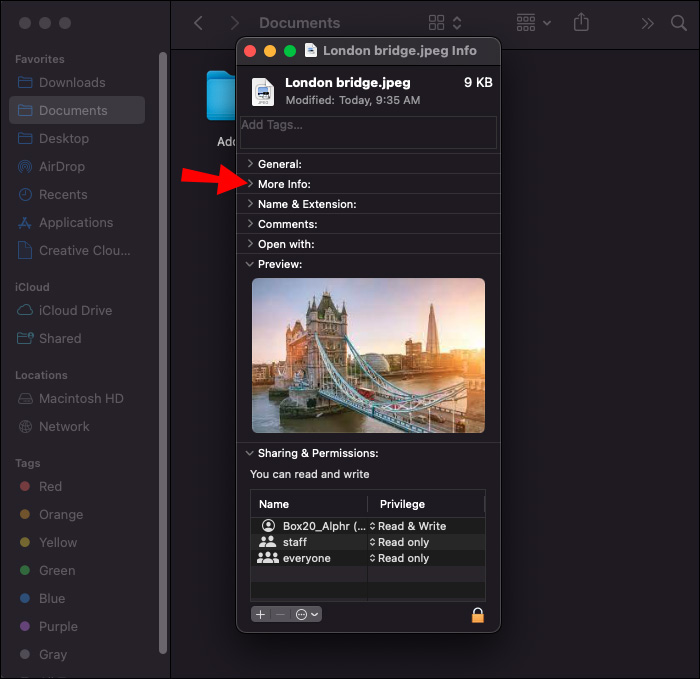
Task: Click the lock icon in the Info window
Action: (477, 615)
